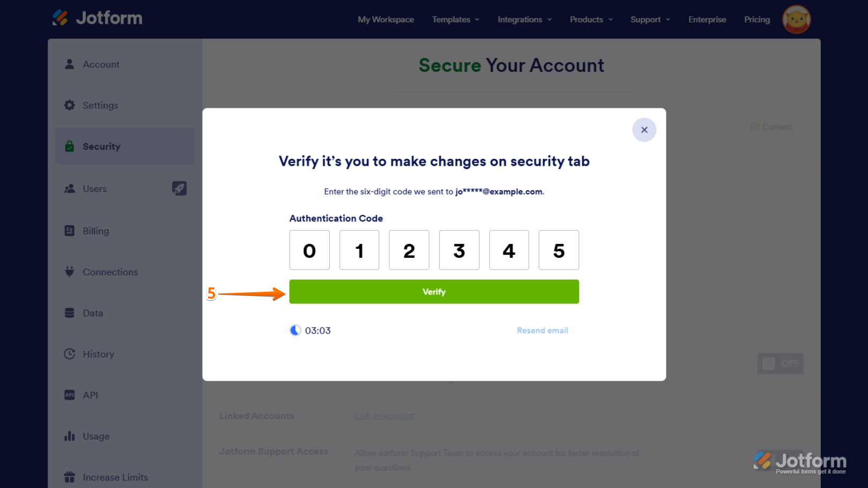This screenshot has width=868, height=488.
Task: Click the Link an account link
Action: 384,416
